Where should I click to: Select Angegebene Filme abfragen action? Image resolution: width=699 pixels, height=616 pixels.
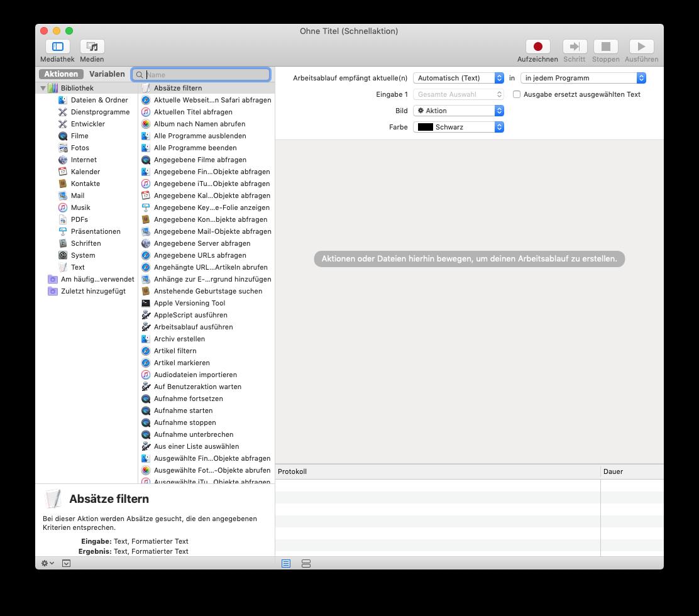click(x=206, y=160)
